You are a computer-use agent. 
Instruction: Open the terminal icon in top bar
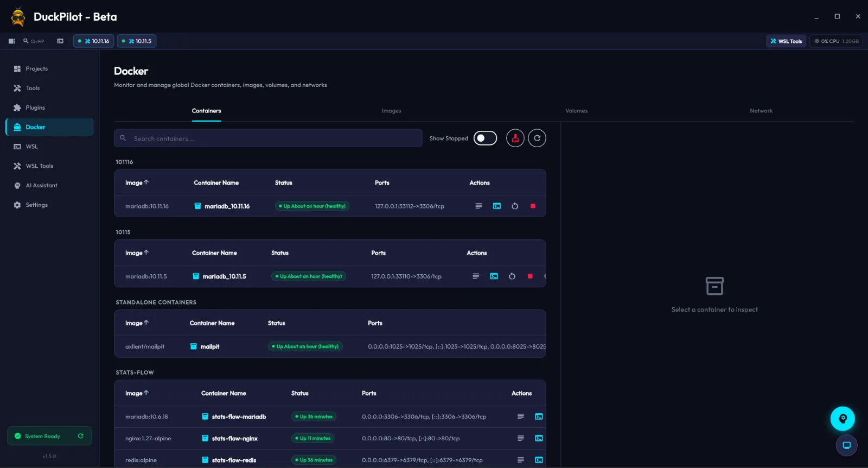[60, 41]
